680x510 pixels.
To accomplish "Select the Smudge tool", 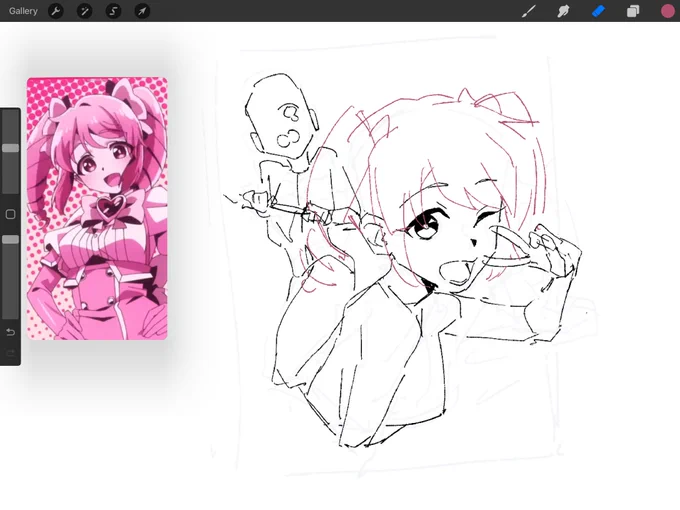I will click(x=563, y=11).
